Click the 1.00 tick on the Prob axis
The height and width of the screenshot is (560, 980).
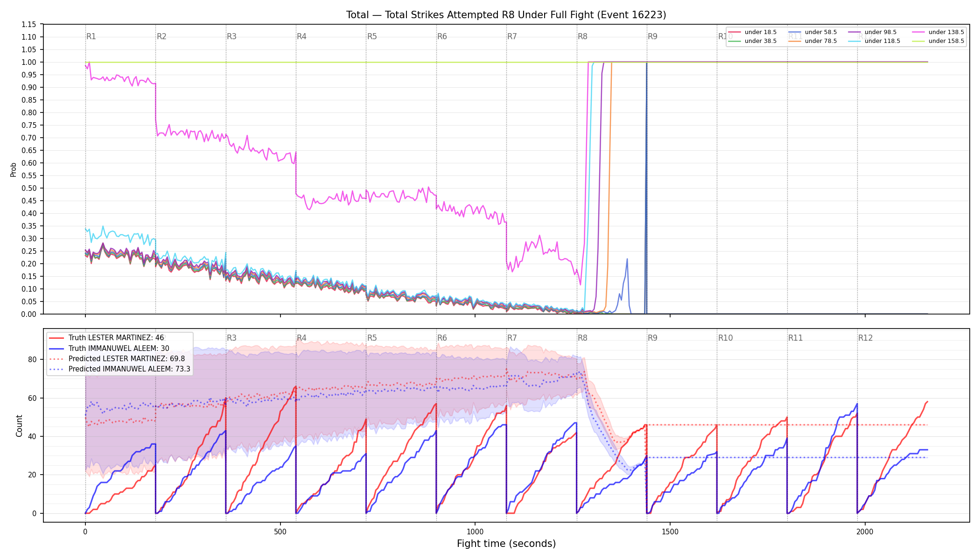coord(29,62)
